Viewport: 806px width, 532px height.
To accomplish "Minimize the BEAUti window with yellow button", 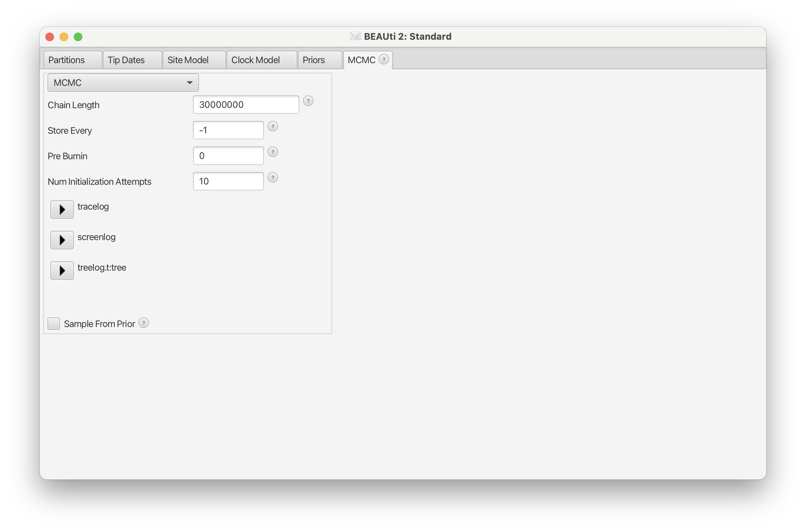I will (x=64, y=37).
